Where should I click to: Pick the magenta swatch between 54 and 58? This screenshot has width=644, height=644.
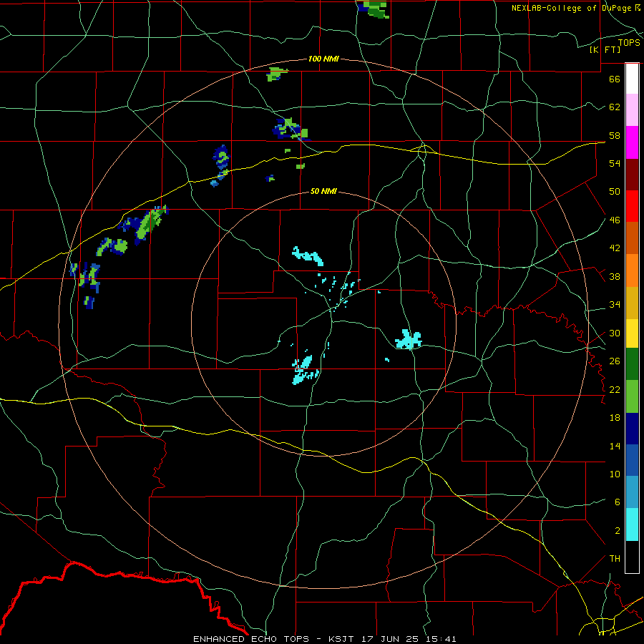(632, 142)
